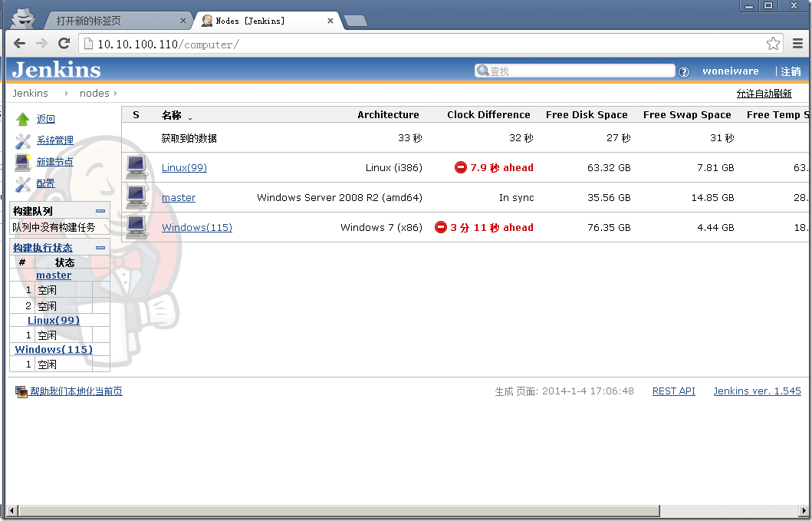Click 帮助我们本地化当前页 link
812x521 pixels.
click(x=76, y=391)
